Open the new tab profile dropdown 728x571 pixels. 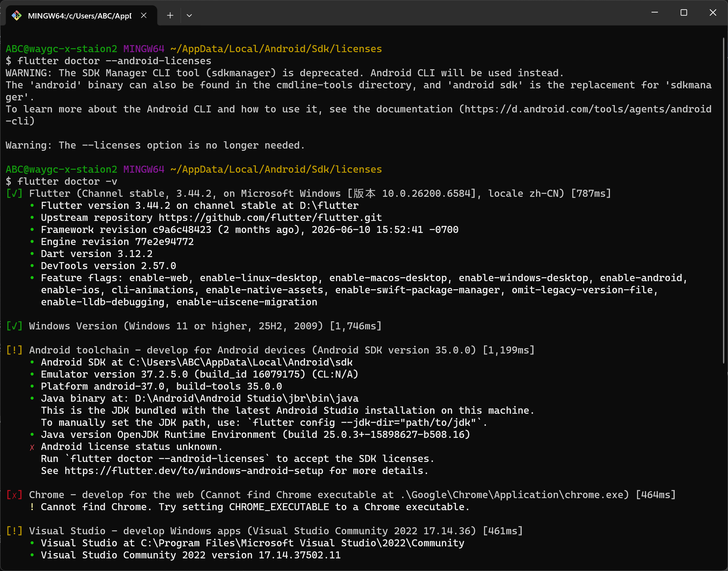189,15
